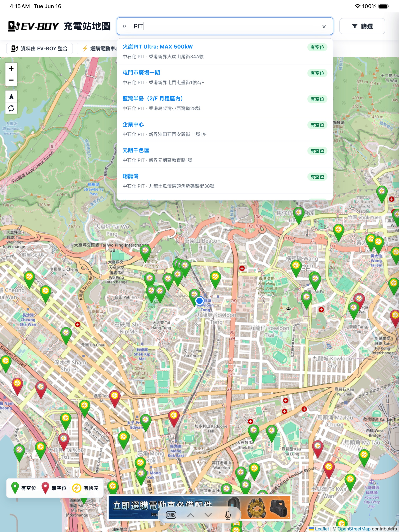The height and width of the screenshot is (532, 399).
Task: Tap the red pin near 塘尾 Tong Mi
Action: pos(115,398)
